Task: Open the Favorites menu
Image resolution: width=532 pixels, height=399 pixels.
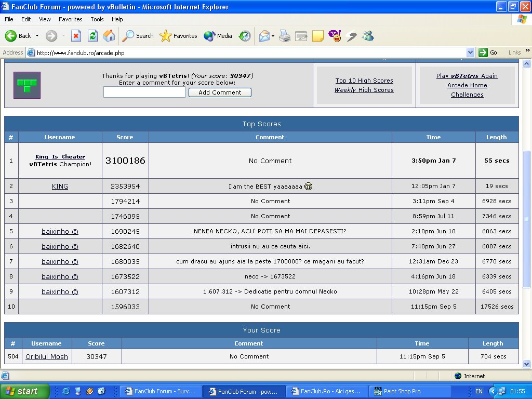Action: [70, 19]
